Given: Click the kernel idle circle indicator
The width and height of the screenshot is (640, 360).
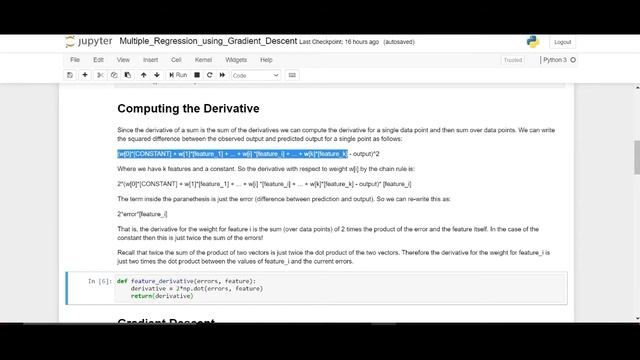Looking at the screenshot, I should coord(573,60).
